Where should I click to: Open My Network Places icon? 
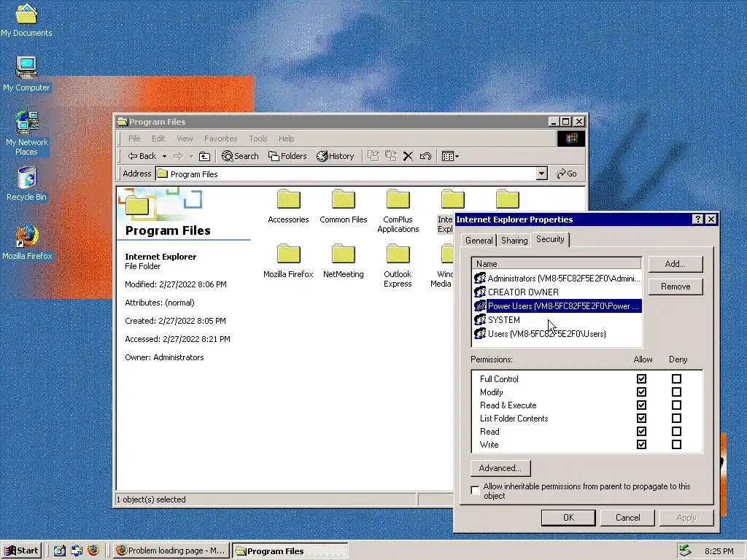(x=27, y=133)
